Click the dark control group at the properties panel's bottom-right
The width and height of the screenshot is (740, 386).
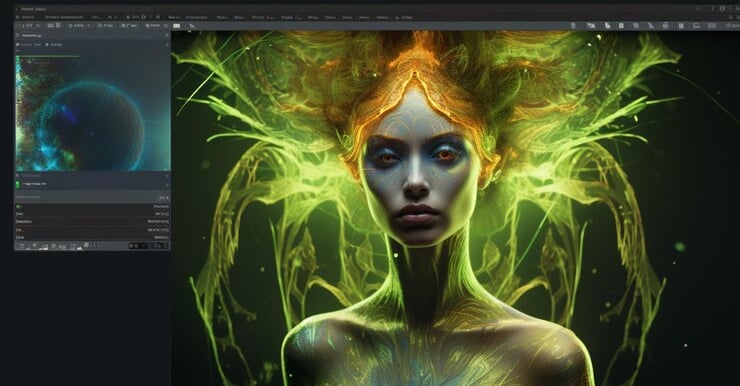[x=149, y=245]
